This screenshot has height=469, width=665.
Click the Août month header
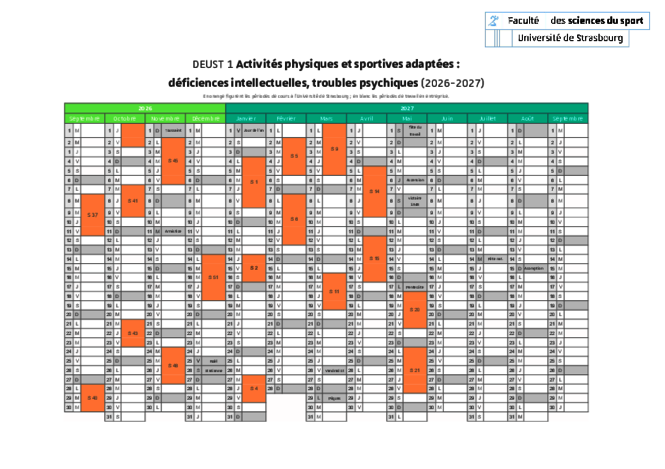point(528,118)
